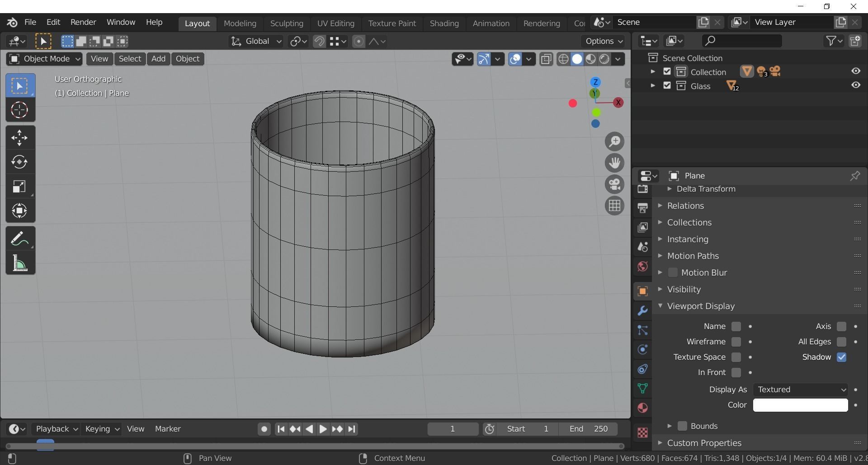Open the Marker menu in timeline
The width and height of the screenshot is (868, 465).
(x=168, y=429)
